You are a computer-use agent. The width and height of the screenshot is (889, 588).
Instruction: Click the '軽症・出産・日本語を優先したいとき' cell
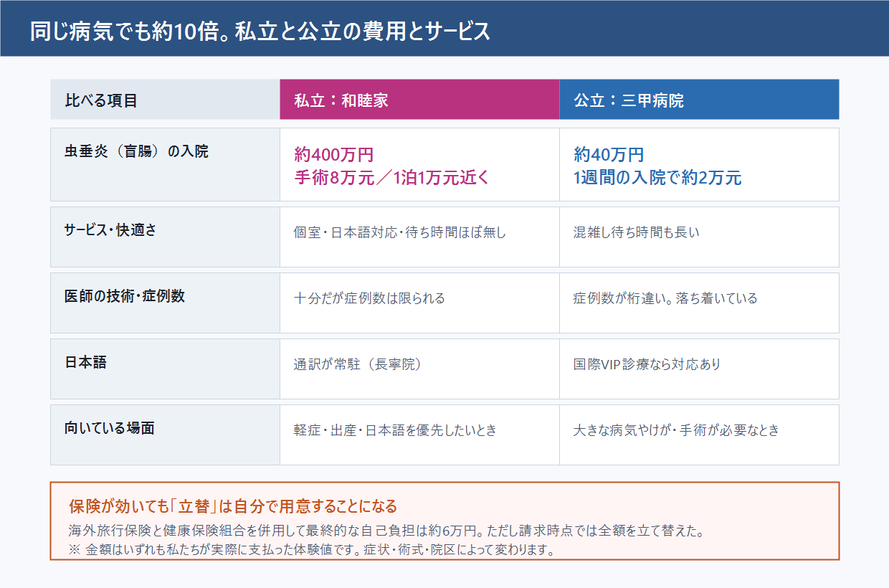tap(419, 435)
